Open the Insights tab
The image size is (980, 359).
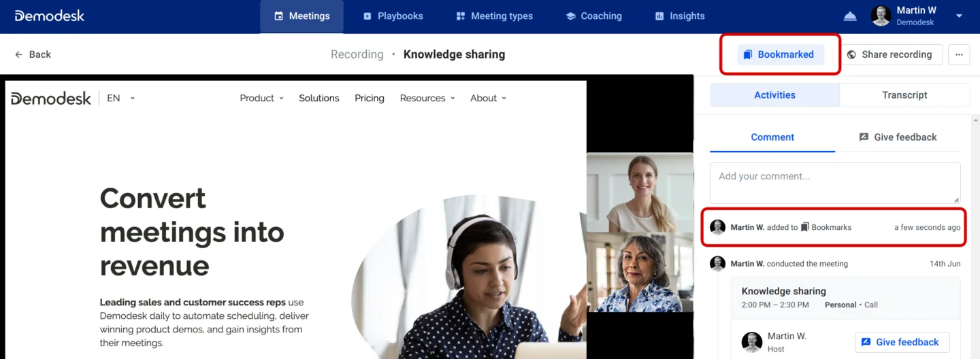coord(679,16)
